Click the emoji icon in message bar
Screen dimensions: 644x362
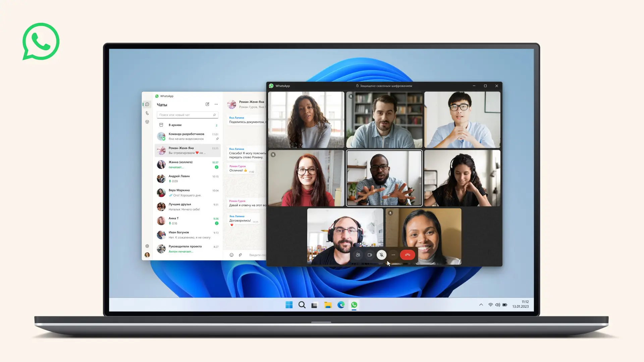pos(232,255)
